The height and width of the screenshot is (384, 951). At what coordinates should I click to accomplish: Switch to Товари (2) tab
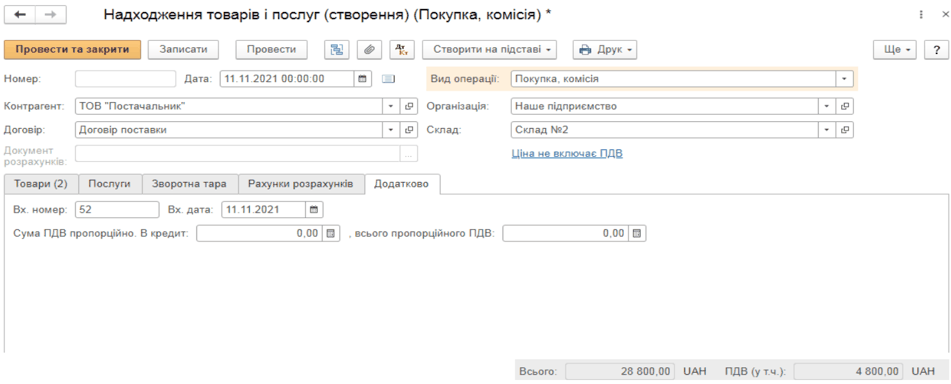41,184
